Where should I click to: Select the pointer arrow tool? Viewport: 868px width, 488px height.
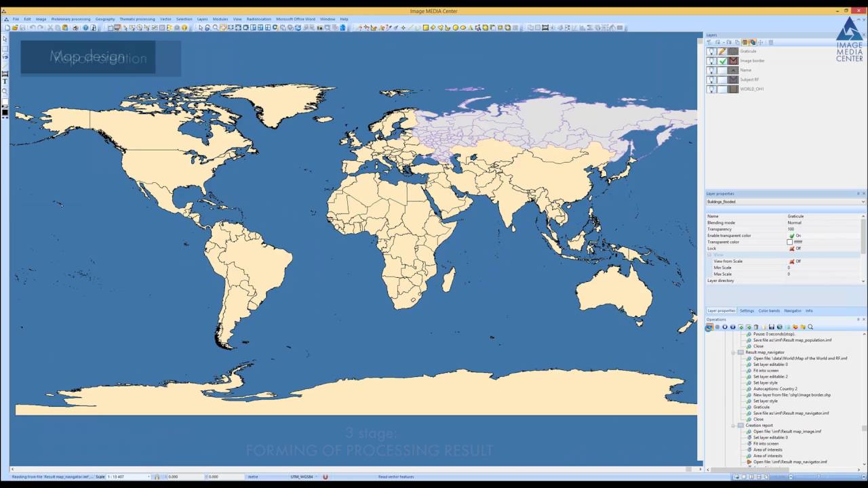201,28
